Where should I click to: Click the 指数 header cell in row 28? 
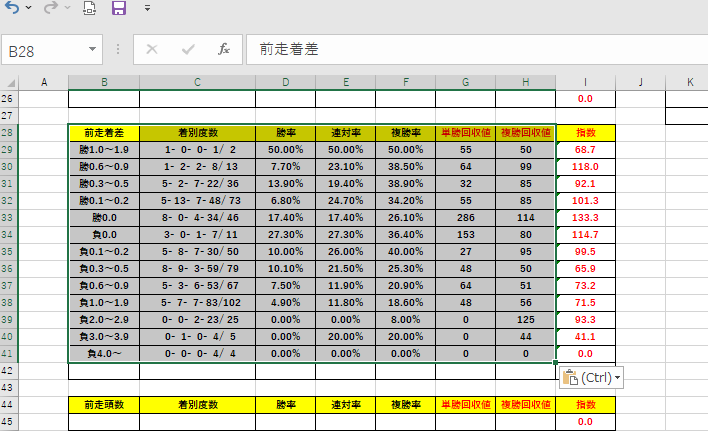[x=585, y=133]
